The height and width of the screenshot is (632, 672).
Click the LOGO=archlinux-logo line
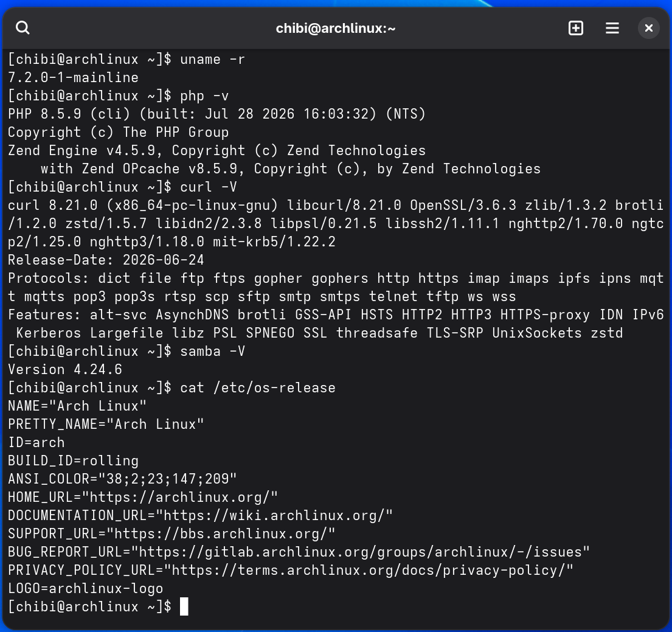click(x=85, y=588)
